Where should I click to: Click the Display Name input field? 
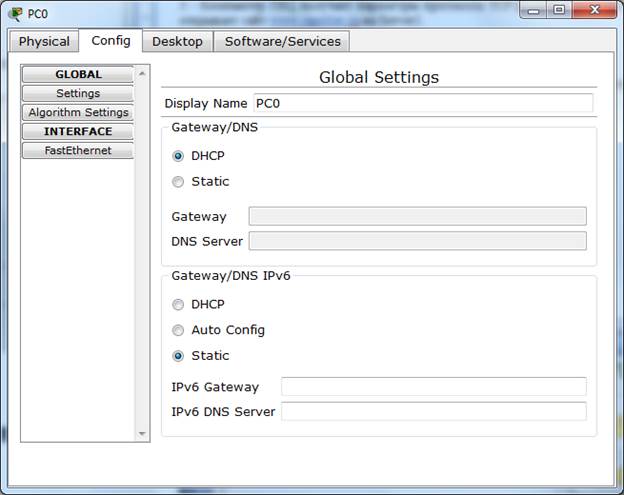[421, 103]
